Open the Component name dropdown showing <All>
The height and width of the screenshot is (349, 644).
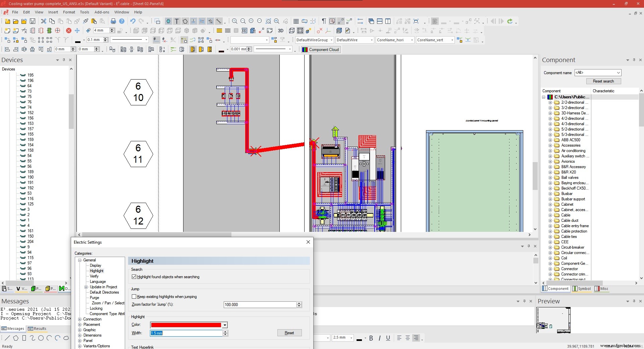(x=618, y=72)
